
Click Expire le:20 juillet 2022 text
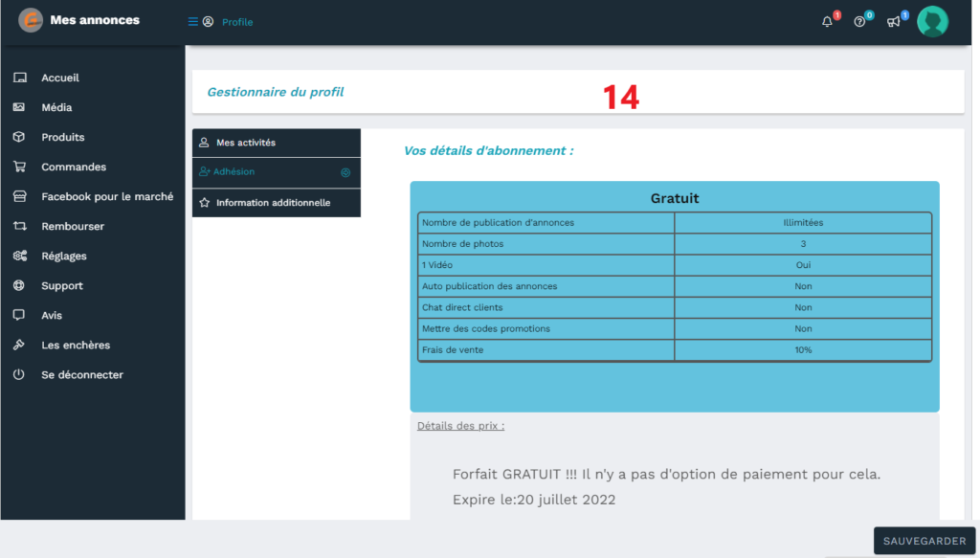click(x=534, y=500)
